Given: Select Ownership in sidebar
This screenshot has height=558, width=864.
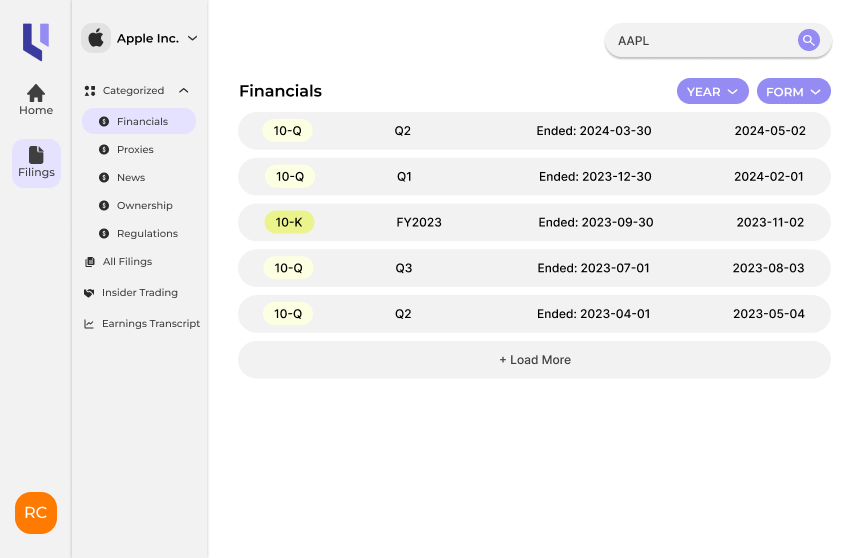Looking at the screenshot, I should tap(144, 205).
